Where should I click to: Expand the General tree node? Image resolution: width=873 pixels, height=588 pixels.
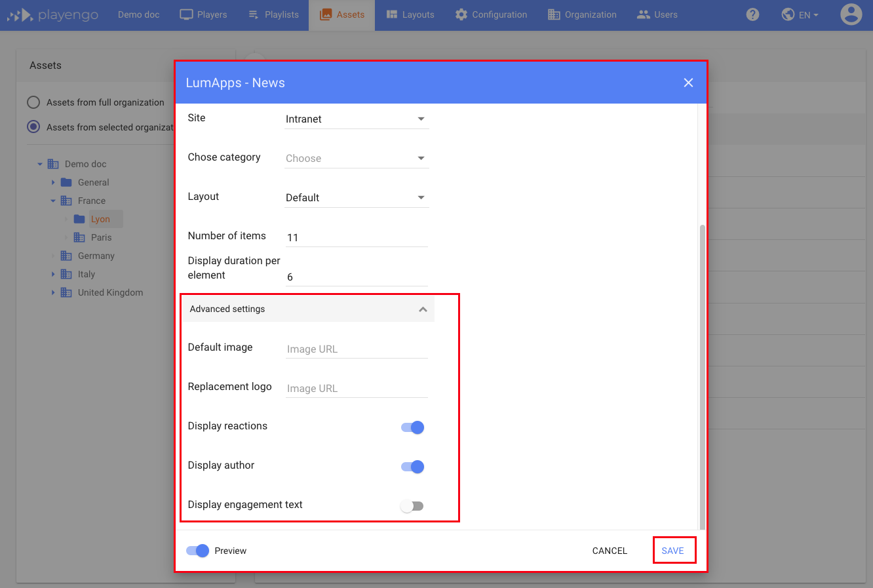coord(53,182)
